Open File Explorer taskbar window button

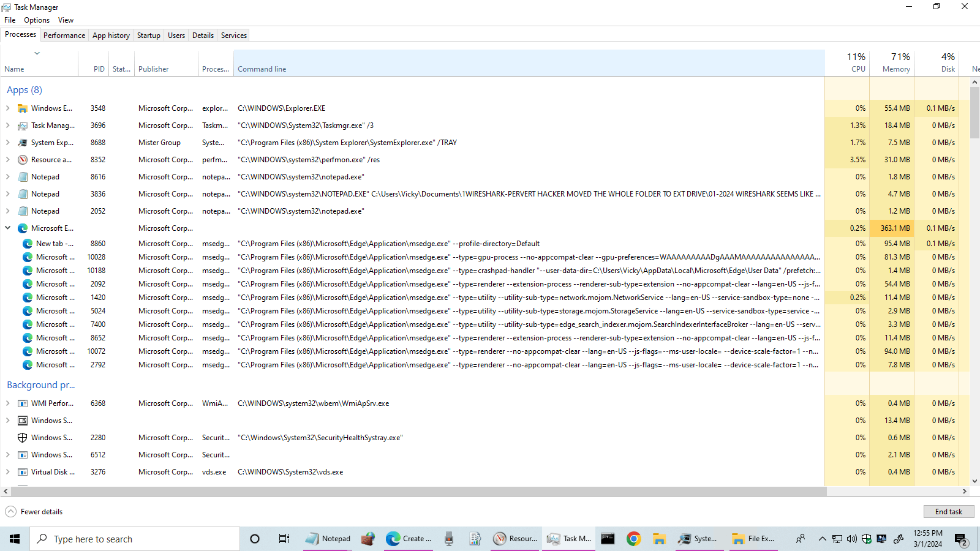pyautogui.click(x=753, y=539)
